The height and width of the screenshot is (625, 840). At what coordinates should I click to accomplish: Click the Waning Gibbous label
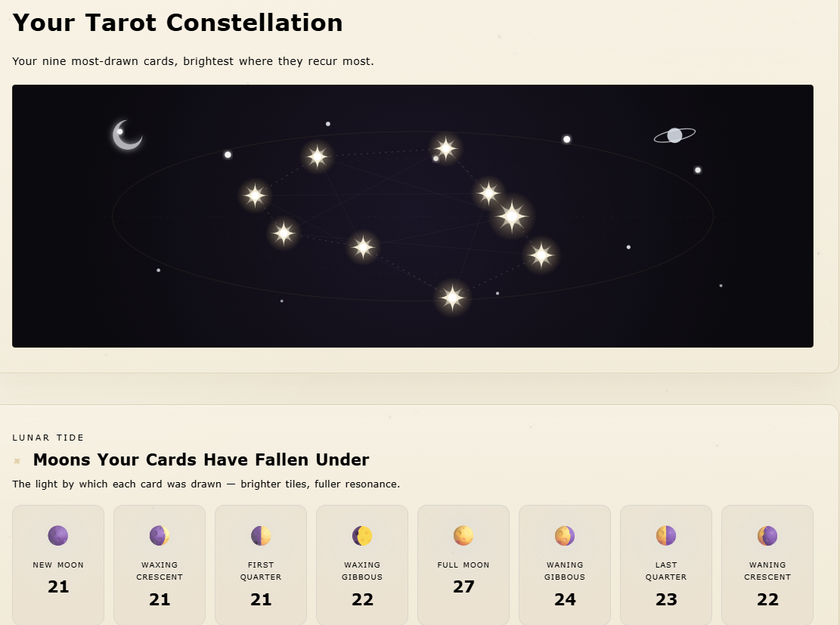565,571
